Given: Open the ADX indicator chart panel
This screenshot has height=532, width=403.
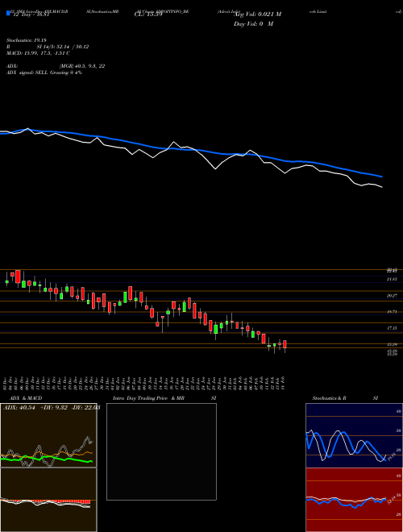Looking at the screenshot, I should pos(48,435).
